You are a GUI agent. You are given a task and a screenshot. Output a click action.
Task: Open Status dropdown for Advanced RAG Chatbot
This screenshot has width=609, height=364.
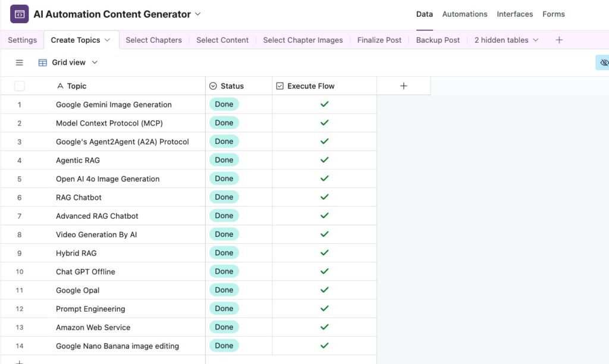point(224,215)
